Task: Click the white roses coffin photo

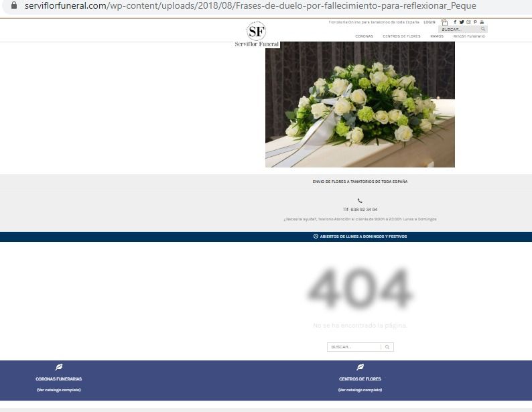Action: [x=360, y=105]
